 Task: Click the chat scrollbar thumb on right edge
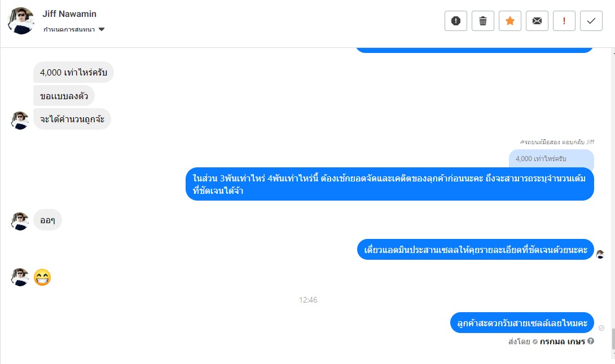613,339
